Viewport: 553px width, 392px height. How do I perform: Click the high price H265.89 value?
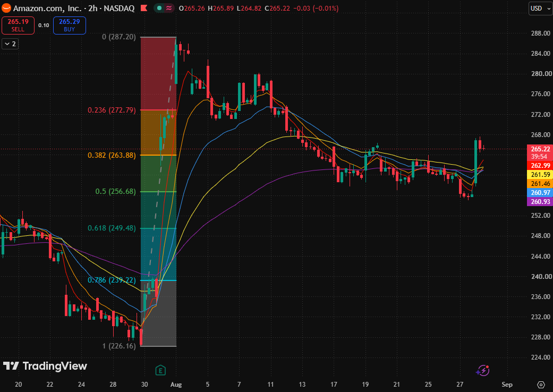[x=221, y=8]
